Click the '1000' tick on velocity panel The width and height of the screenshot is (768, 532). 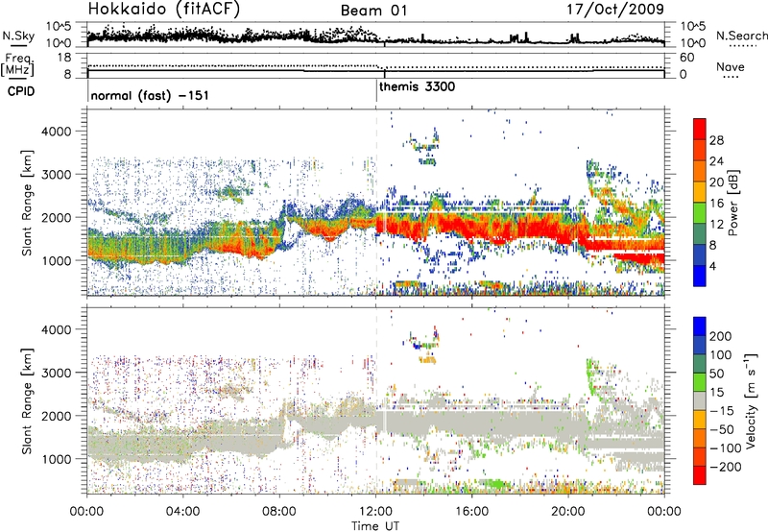[56, 459]
